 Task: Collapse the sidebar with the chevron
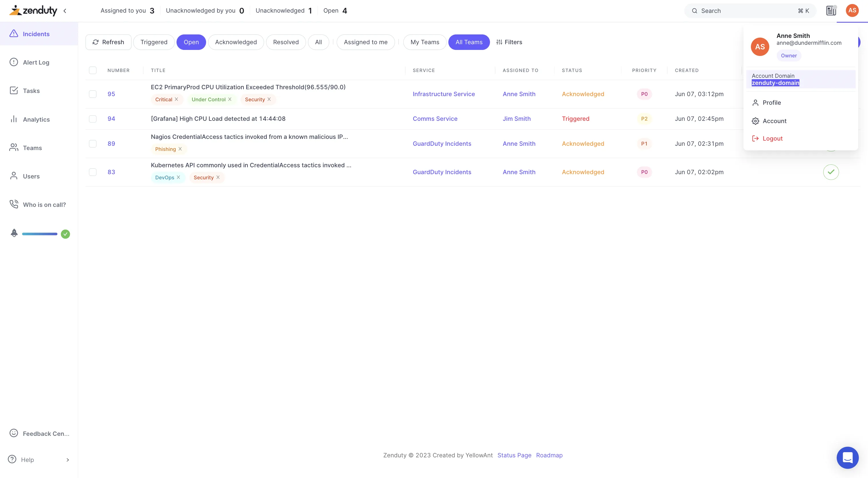click(x=65, y=11)
